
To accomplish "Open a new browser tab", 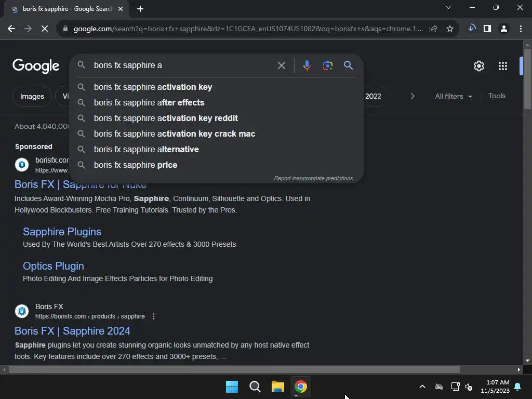I will (140, 9).
